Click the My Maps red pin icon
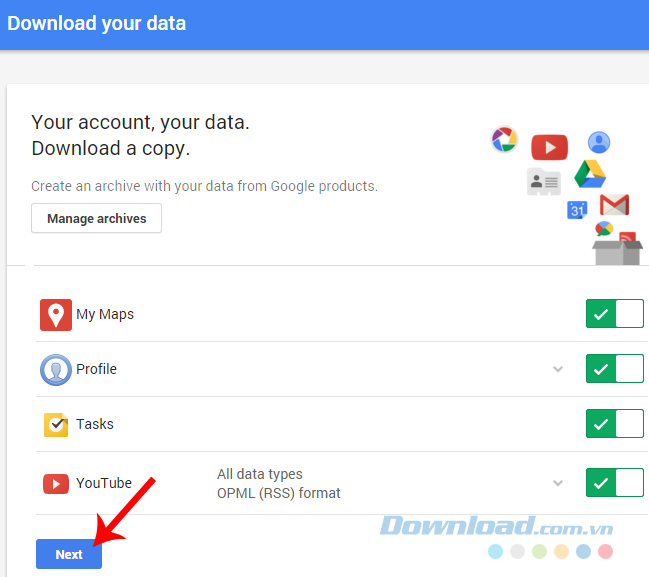649x577 pixels. [x=56, y=315]
